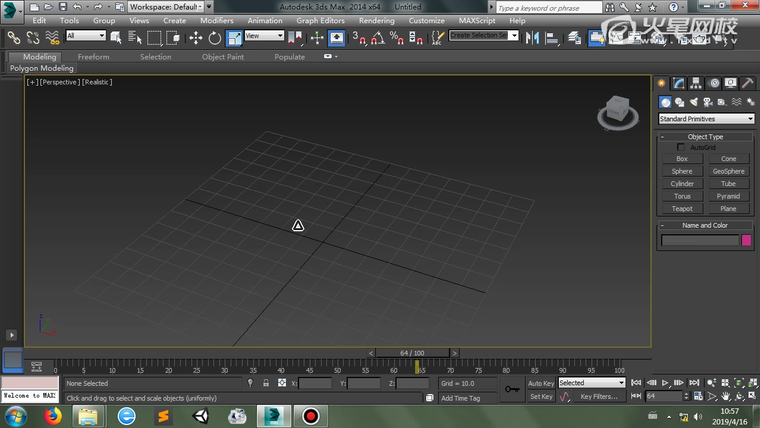Viewport: 760px width, 428px height.
Task: Expand the Workspace Default dropdown
Action: click(x=164, y=6)
